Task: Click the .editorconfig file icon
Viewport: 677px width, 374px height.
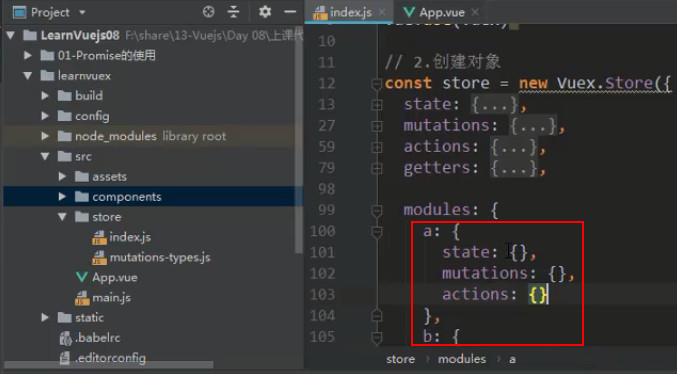Action: [x=65, y=358]
